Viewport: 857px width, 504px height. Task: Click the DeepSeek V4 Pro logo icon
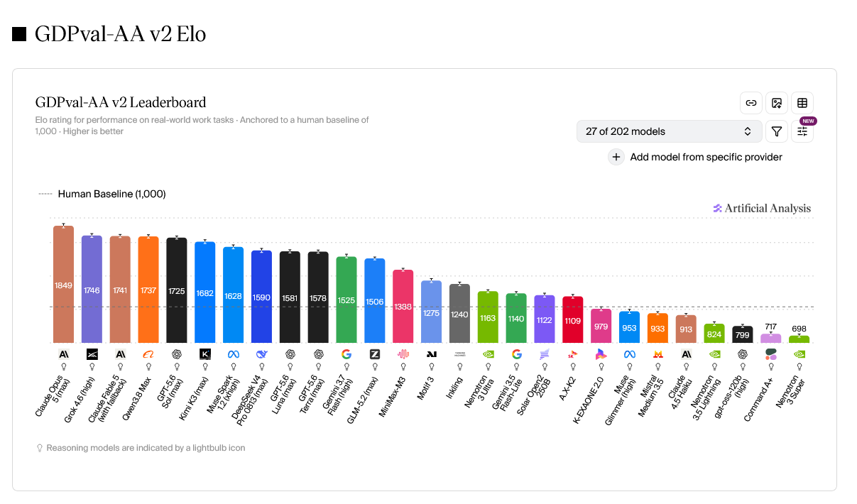point(261,354)
